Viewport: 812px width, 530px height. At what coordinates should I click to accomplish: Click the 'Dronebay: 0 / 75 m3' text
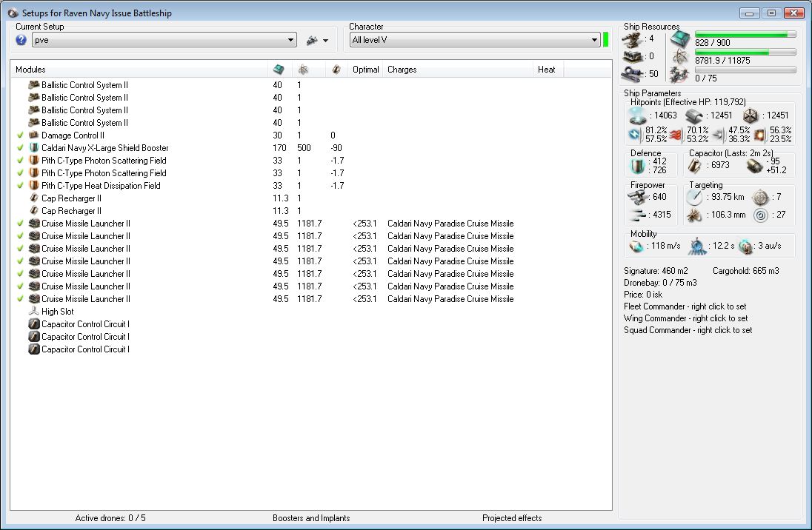660,283
